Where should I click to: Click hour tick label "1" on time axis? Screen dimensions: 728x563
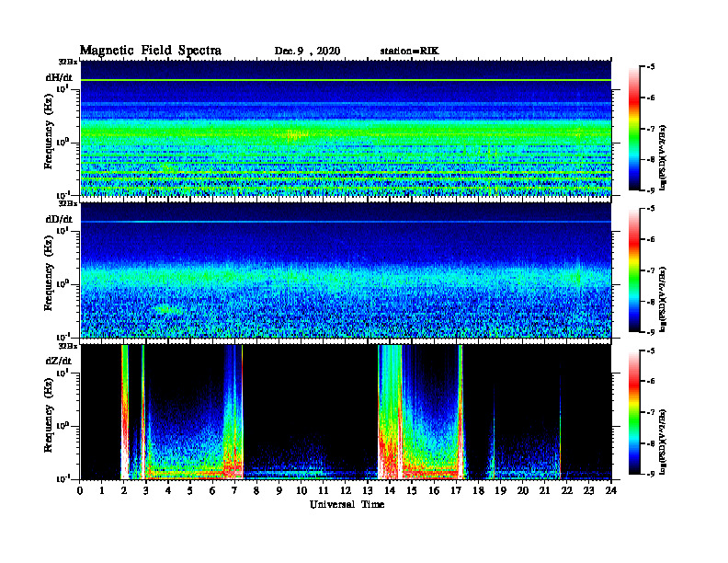pyautogui.click(x=102, y=491)
